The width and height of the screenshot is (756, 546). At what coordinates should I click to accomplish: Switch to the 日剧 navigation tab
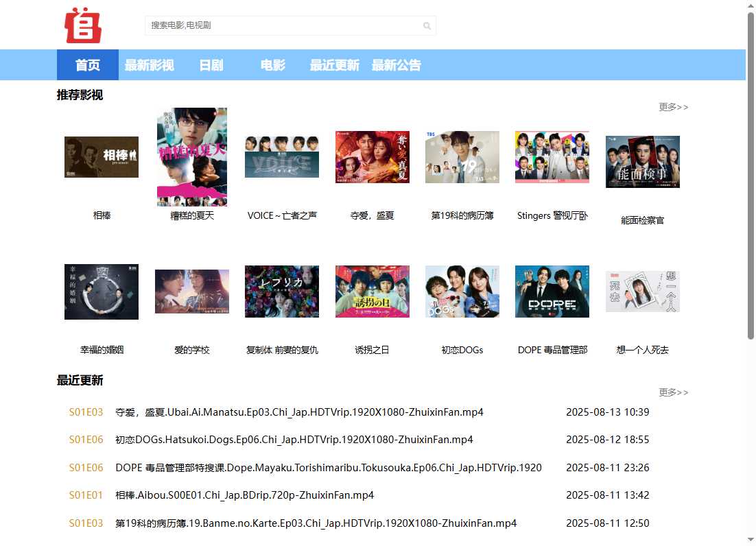[211, 65]
